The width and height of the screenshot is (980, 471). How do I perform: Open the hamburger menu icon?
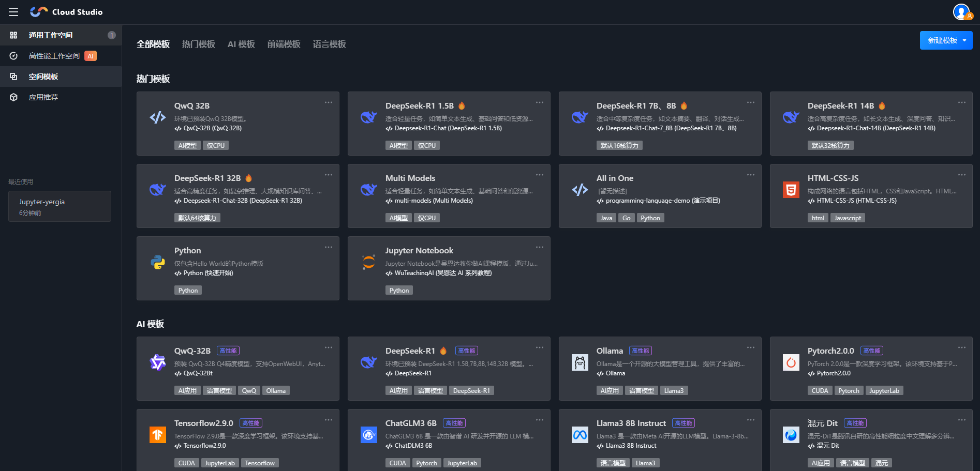point(13,12)
